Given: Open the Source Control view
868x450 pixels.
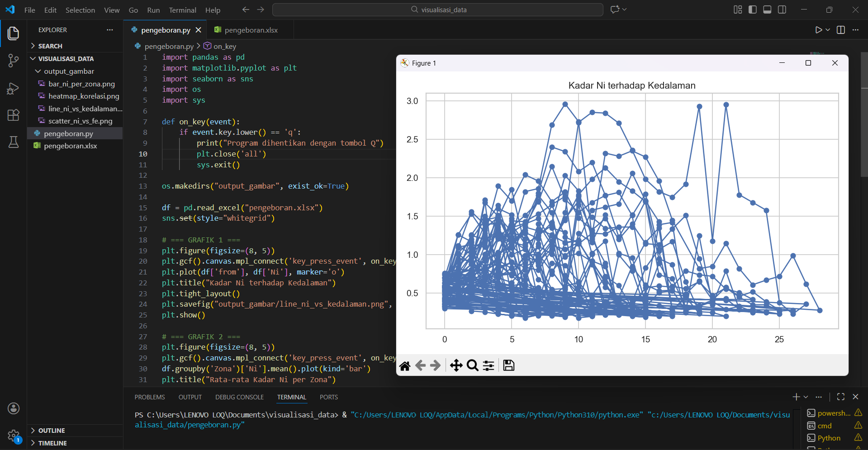Looking at the screenshot, I should [x=14, y=61].
